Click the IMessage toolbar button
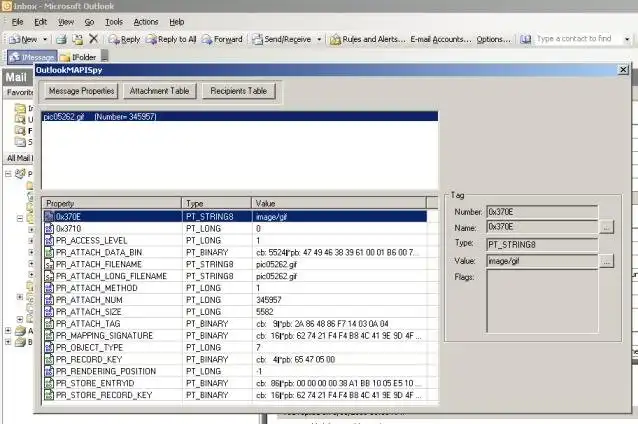The image size is (638, 424). point(32,57)
